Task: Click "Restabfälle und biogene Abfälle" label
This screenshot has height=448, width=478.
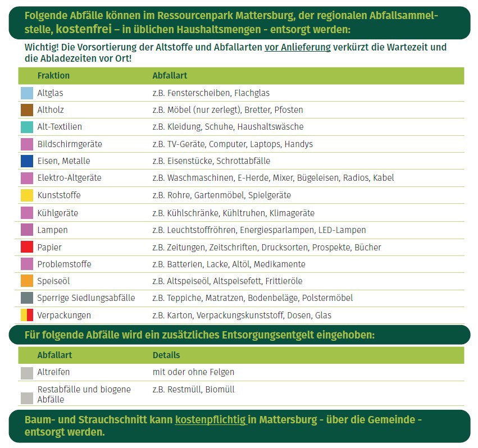Action: coord(84,394)
